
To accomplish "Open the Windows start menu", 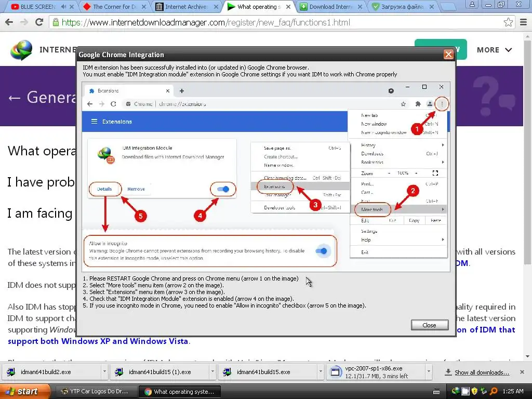I will coord(24,392).
